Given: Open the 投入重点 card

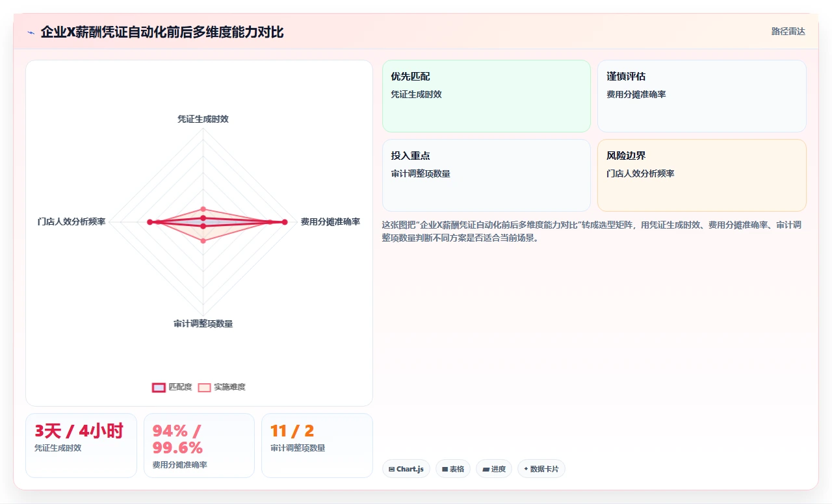Looking at the screenshot, I should (x=486, y=175).
